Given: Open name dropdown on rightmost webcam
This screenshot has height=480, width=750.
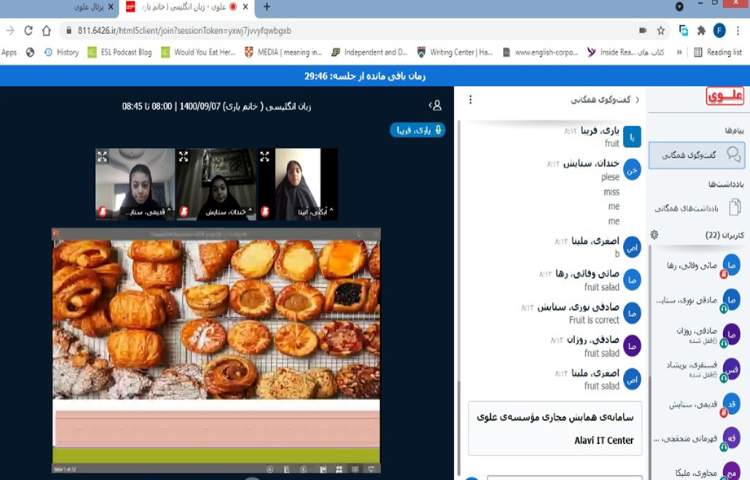Looking at the screenshot, I should pos(315,212).
